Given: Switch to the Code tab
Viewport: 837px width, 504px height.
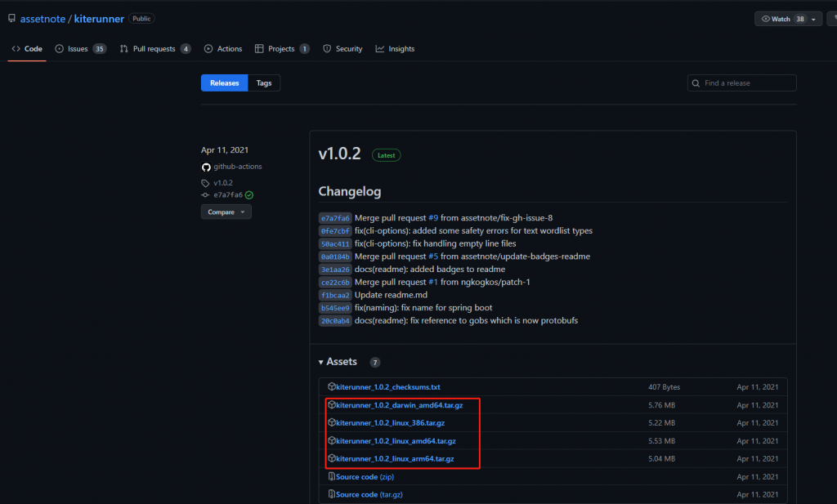Looking at the screenshot, I should (27, 48).
